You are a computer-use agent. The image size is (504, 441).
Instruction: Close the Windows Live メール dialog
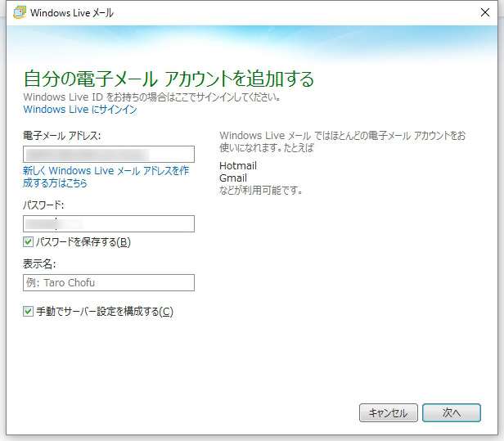pyautogui.click(x=484, y=12)
